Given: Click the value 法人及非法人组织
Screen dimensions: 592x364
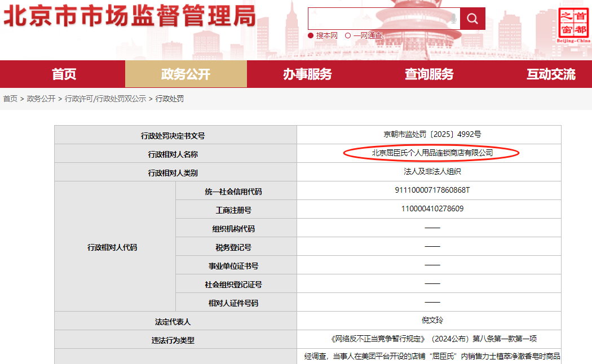Looking at the screenshot, I should click(x=432, y=172).
